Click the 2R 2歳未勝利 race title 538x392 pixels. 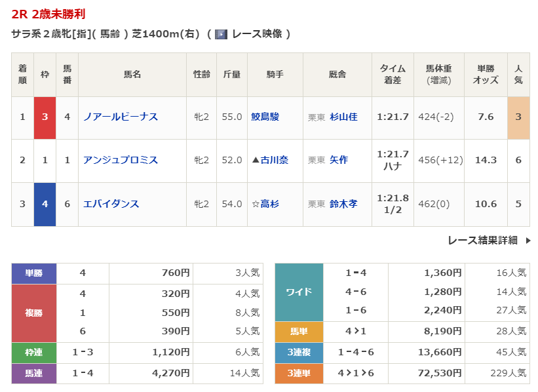tap(48, 14)
